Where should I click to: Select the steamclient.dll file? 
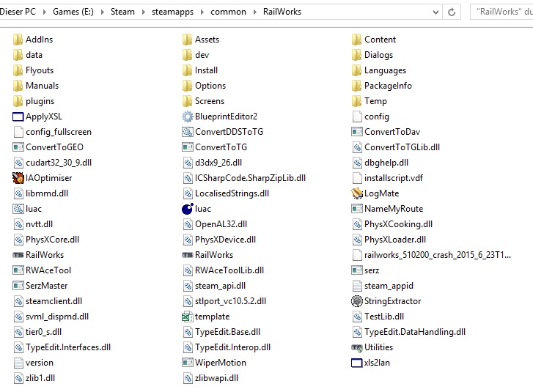[47, 301]
